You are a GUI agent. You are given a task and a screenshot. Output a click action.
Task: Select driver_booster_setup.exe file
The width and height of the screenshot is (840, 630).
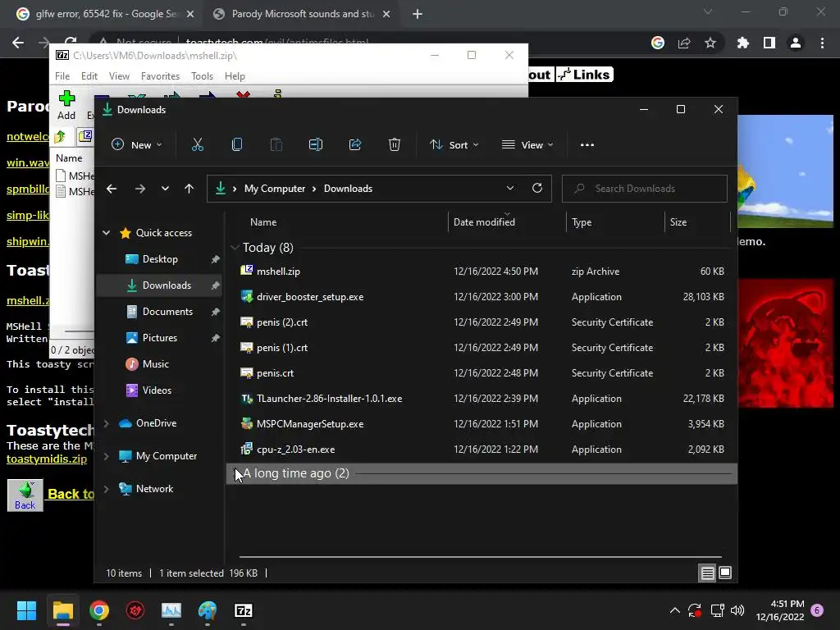click(482, 297)
